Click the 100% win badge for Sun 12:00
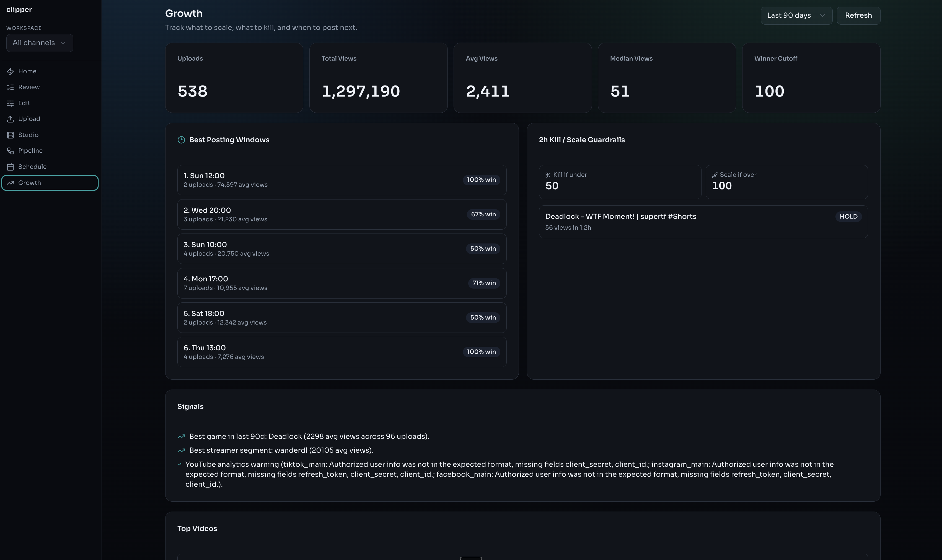The width and height of the screenshot is (942, 560). click(481, 180)
